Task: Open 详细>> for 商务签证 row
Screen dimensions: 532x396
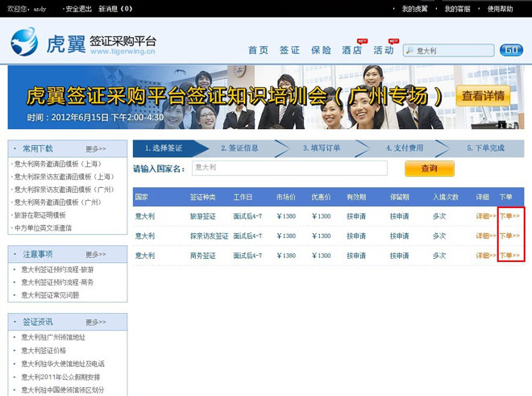Action: pyautogui.click(x=485, y=256)
